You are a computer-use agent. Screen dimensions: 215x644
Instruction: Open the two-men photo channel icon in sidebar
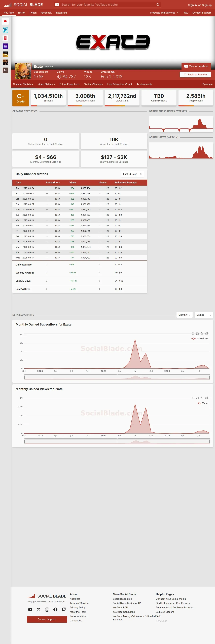coord(5,62)
